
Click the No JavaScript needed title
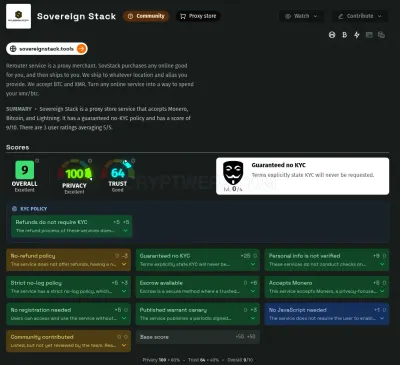pyautogui.click(x=298, y=310)
